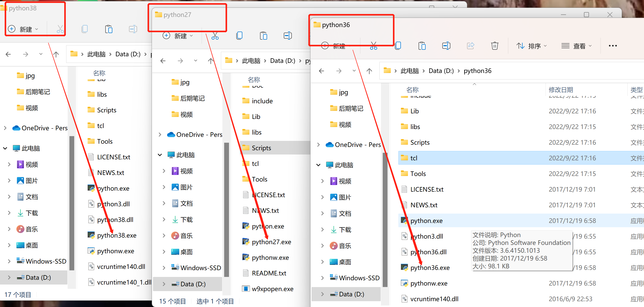The image size is (644, 307).
Task: Click Data (D:) breadcrumb in python36 address bar
Action: pos(441,71)
